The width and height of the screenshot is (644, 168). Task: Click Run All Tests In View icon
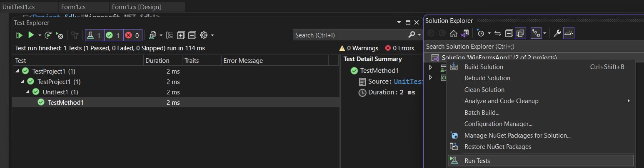tap(19, 35)
